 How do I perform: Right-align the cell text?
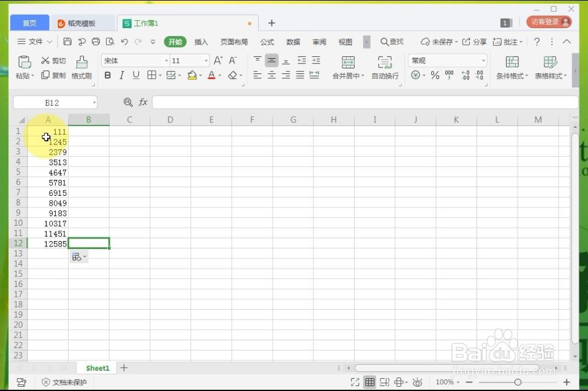pos(286,75)
